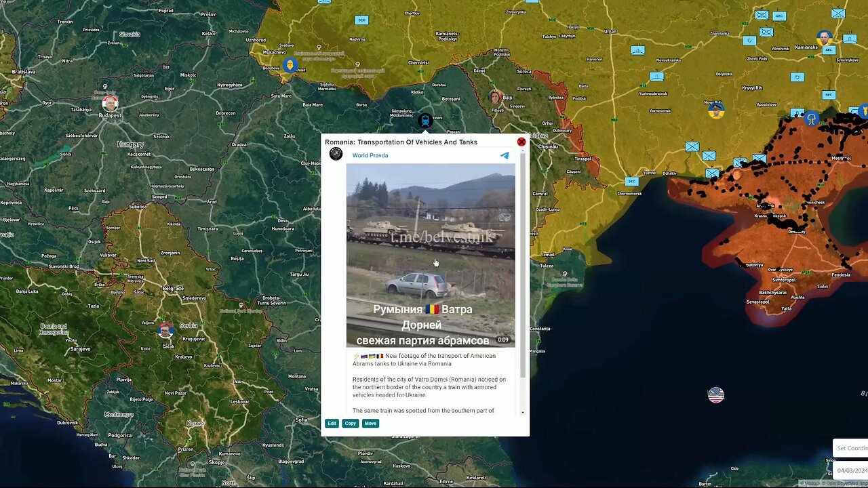
Task: Play the Abrams tanks train video
Action: [431, 256]
